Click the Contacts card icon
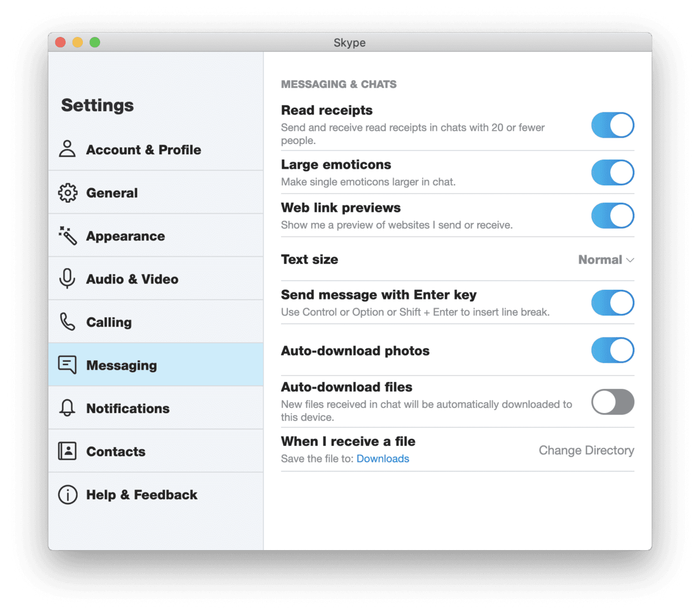The width and height of the screenshot is (700, 614). (67, 451)
